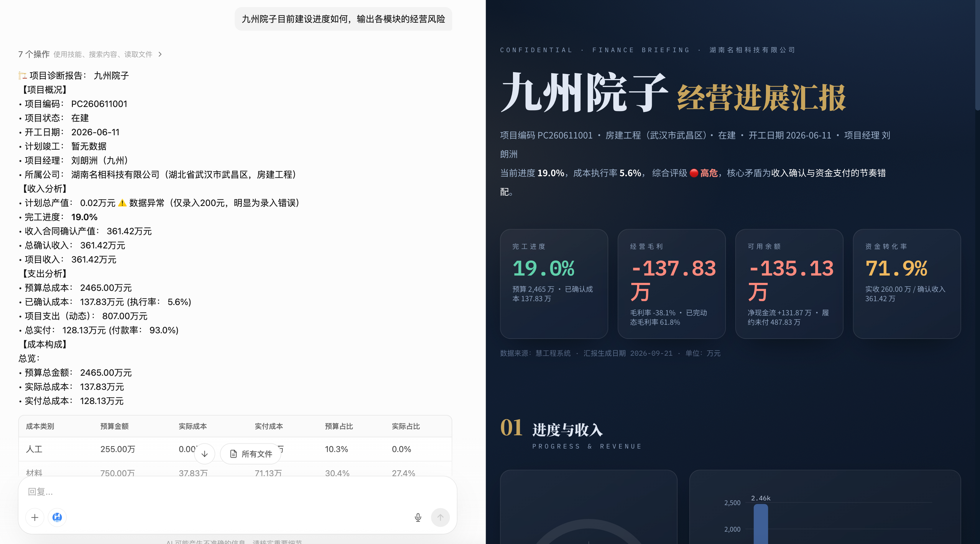Open the 所有文件 button
The width and height of the screenshot is (980, 544).
[x=251, y=454]
